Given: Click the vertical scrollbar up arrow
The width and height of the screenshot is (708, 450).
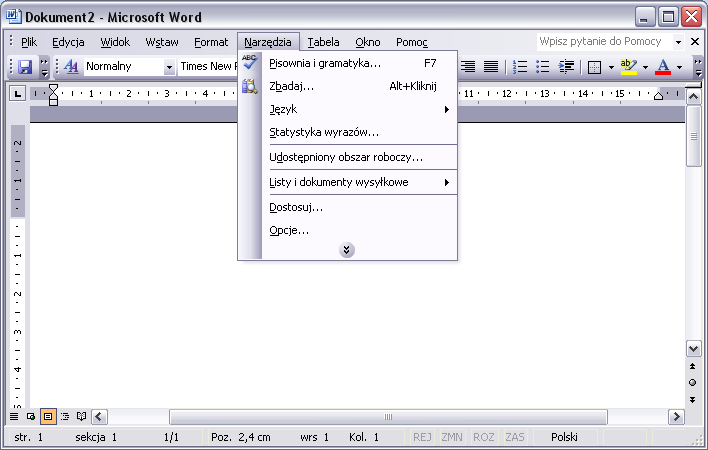Looking at the screenshot, I should click(x=694, y=97).
